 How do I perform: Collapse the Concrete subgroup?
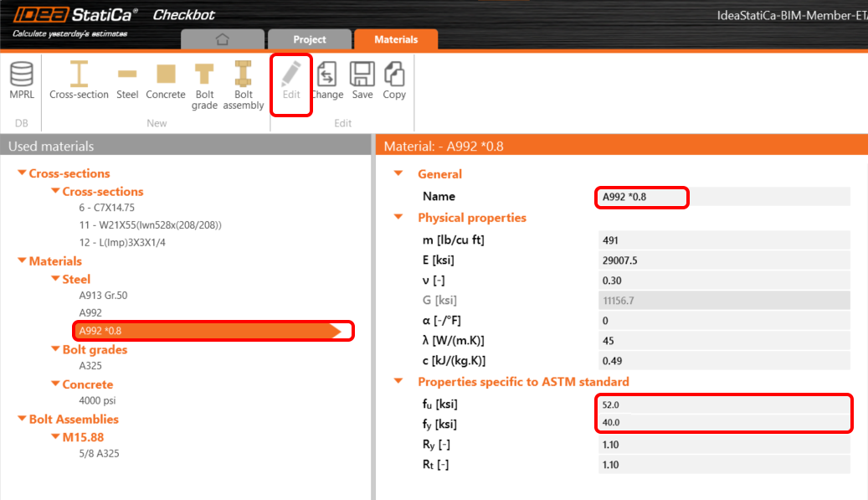[x=54, y=384]
